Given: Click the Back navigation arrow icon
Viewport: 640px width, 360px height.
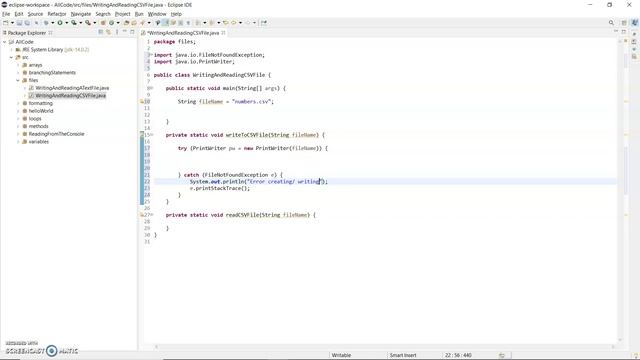Looking at the screenshot, I should [x=233, y=23].
